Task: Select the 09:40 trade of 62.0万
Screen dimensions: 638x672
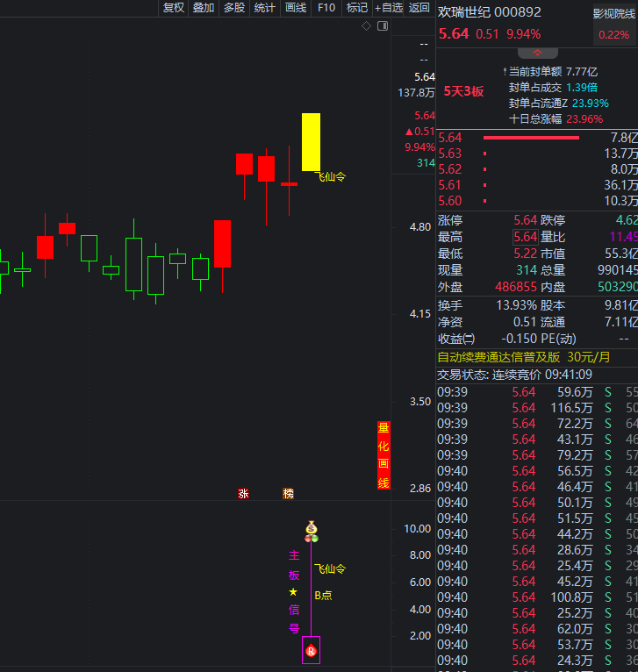Action: [537, 629]
